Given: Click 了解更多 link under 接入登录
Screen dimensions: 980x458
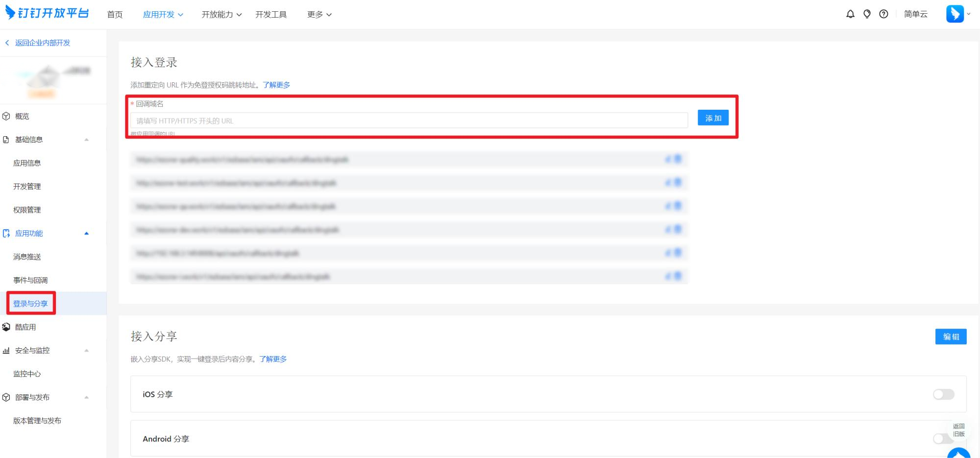Looking at the screenshot, I should tap(276, 85).
